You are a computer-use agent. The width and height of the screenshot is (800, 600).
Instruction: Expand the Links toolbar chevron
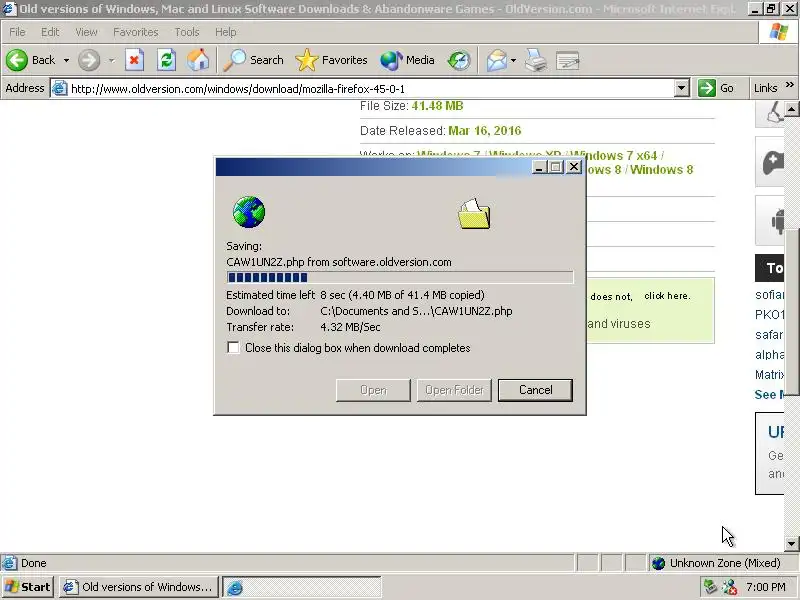point(790,85)
